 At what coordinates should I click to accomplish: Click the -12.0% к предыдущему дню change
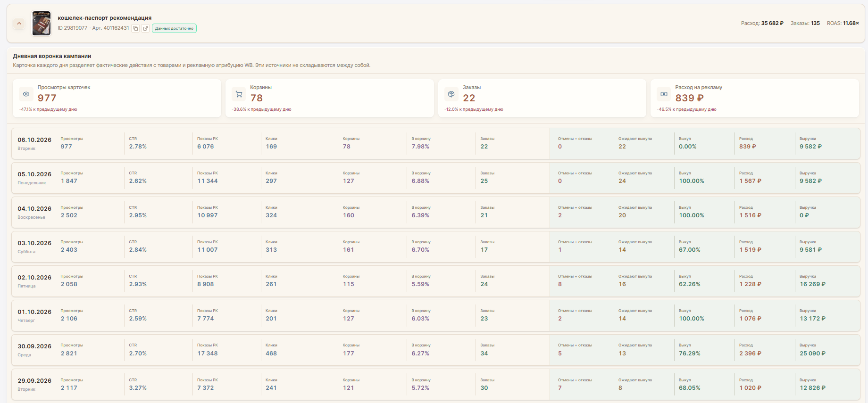tap(474, 109)
